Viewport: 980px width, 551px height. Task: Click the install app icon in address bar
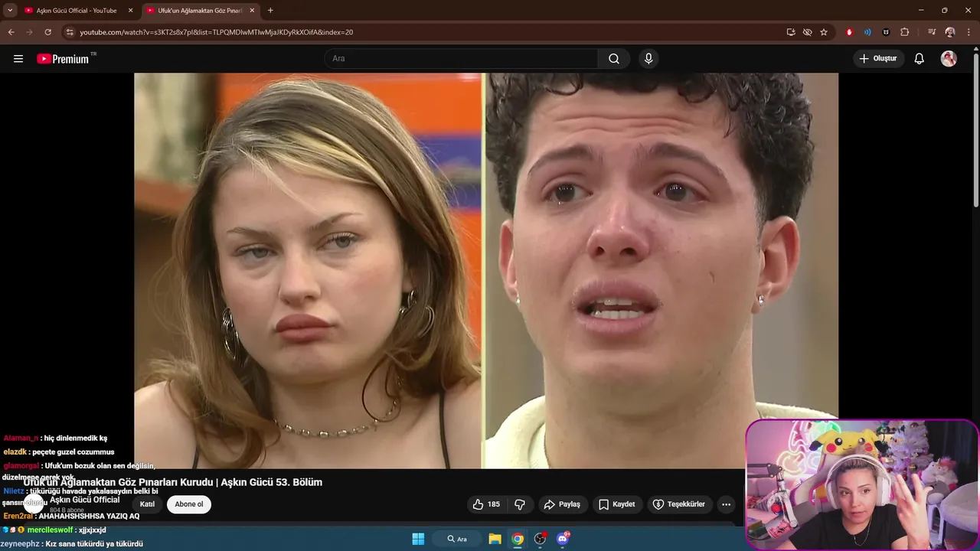click(791, 32)
